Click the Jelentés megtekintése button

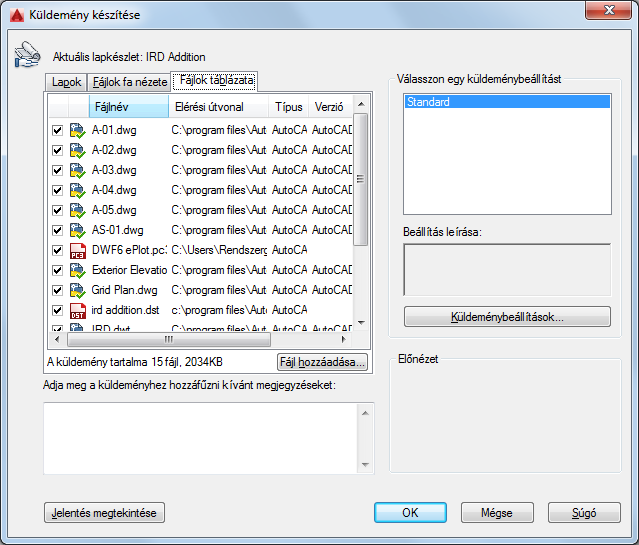click(x=104, y=512)
